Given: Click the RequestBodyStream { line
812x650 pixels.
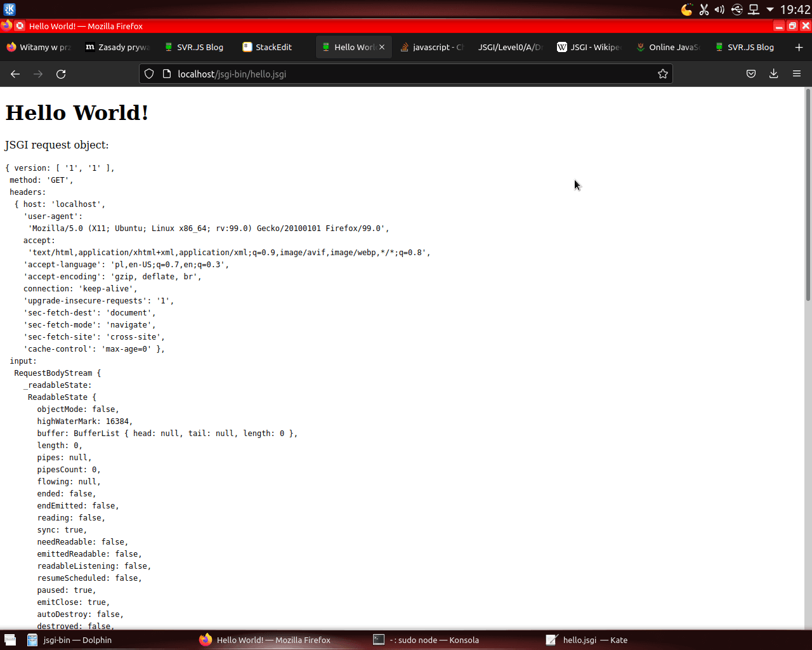Looking at the screenshot, I should (58, 373).
